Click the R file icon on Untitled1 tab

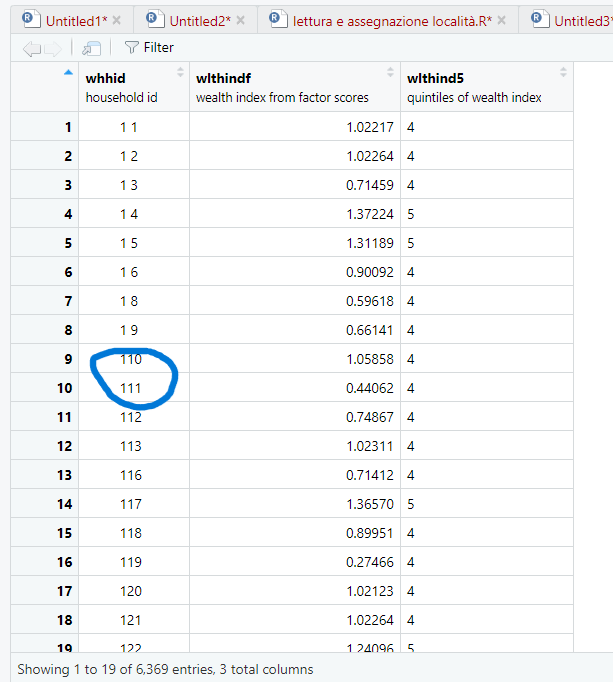30,20
